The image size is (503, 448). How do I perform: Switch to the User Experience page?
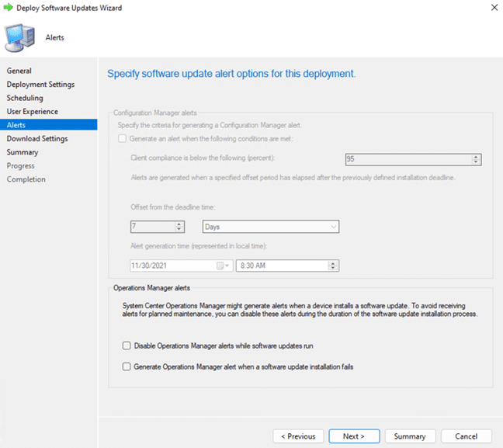[x=33, y=112]
